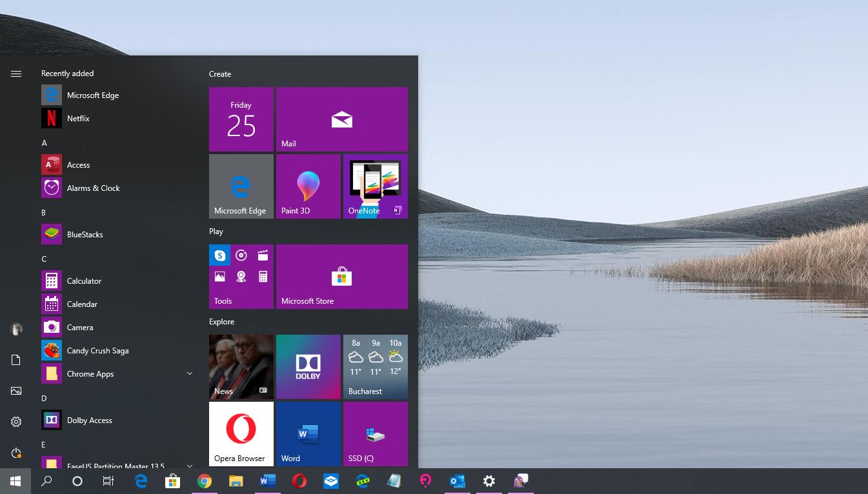The image size is (868, 494).
Task: Launch the Camera app
Action: pyautogui.click(x=119, y=328)
